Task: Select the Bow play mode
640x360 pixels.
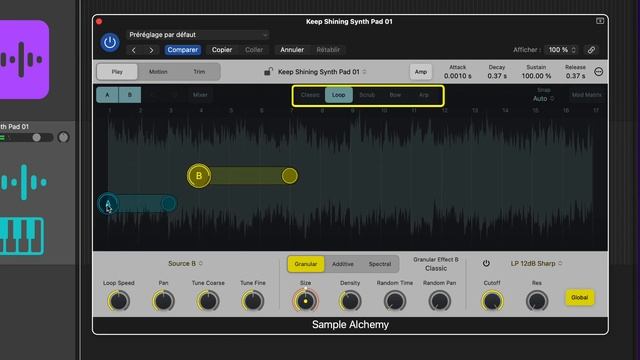Action: pos(395,95)
